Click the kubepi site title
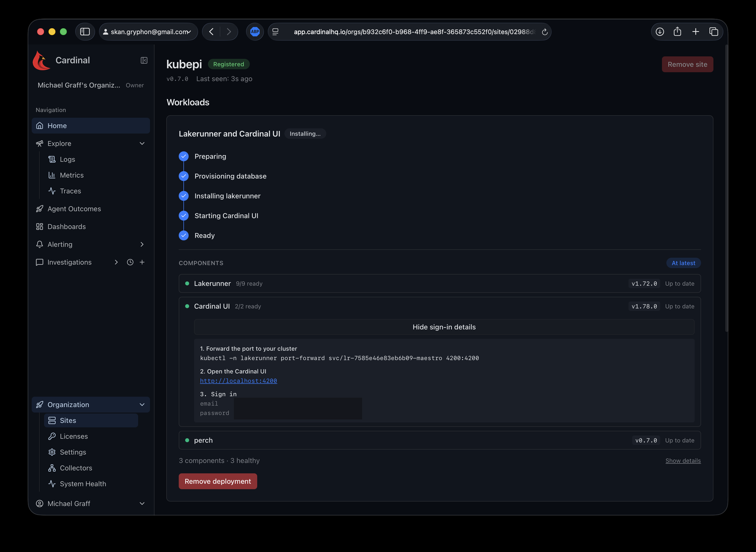Screen dimensions: 756x552 click(x=184, y=64)
